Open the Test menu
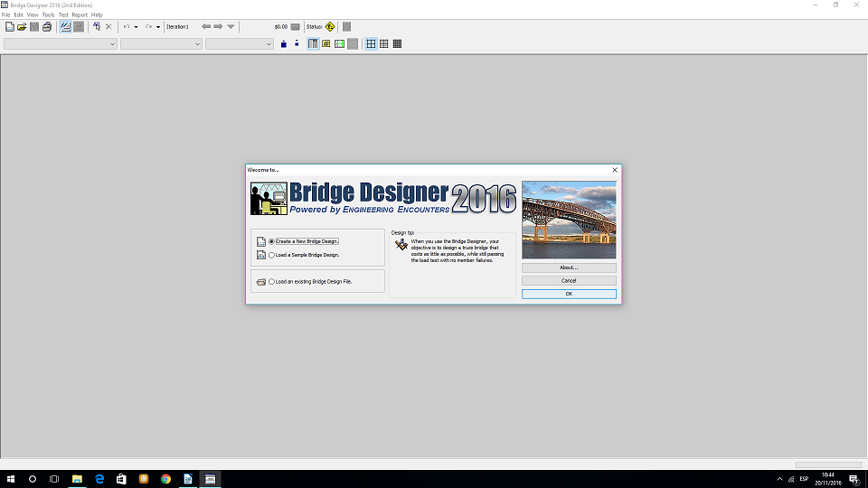Screen dimensions: 868x488 (63, 15)
